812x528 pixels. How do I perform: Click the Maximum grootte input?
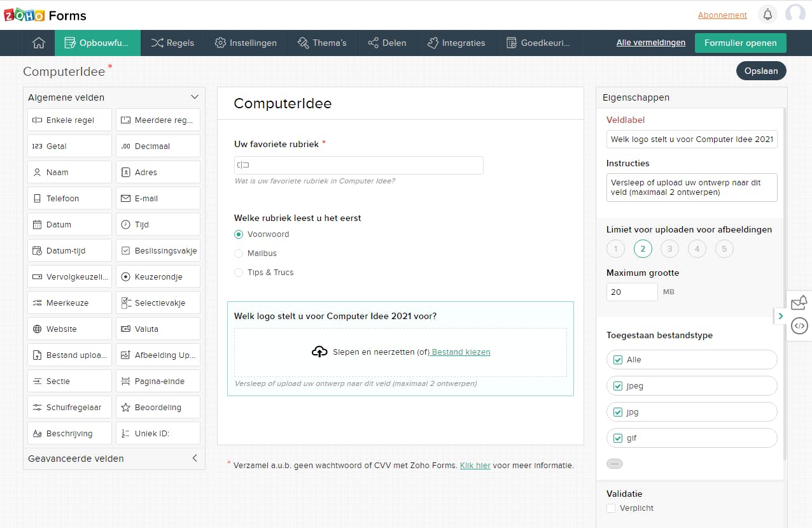tap(632, 292)
